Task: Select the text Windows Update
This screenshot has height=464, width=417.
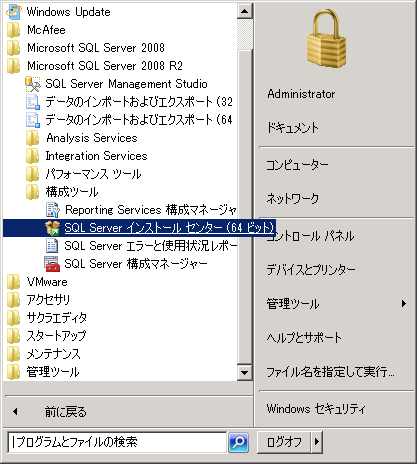Action: pos(68,12)
